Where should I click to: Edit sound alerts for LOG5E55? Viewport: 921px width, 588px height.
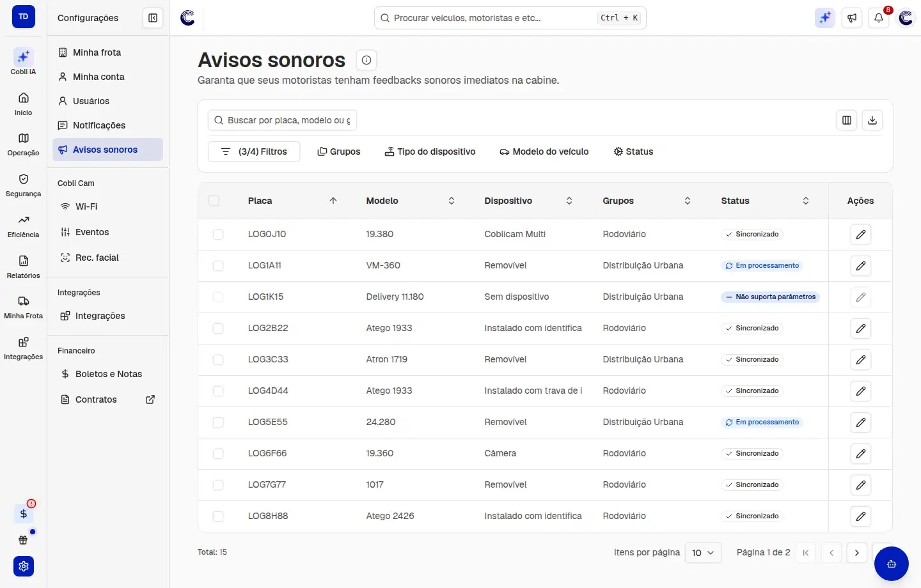tap(861, 422)
